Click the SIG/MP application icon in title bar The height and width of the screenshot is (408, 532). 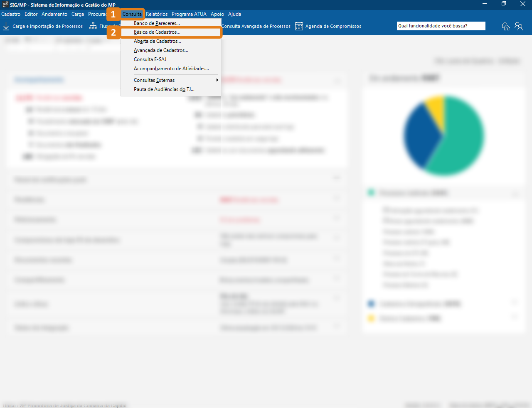click(x=5, y=5)
